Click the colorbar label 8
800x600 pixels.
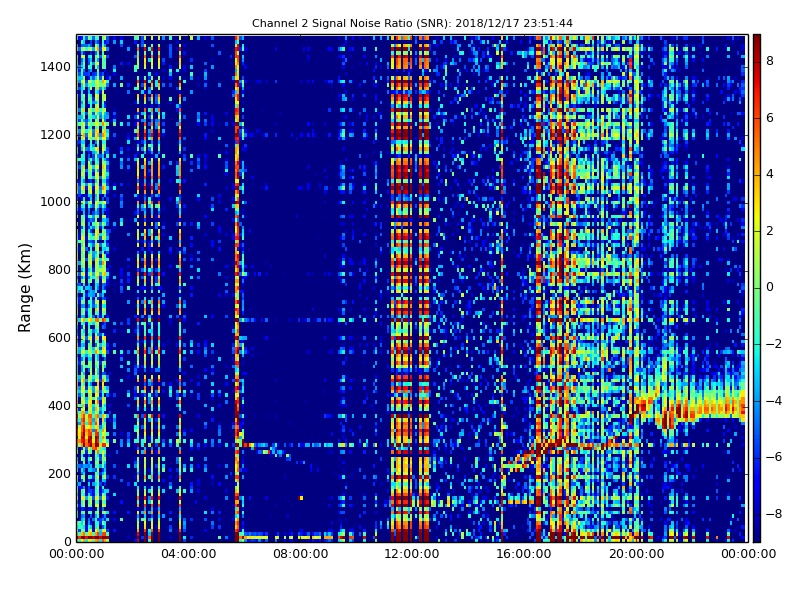click(x=770, y=61)
